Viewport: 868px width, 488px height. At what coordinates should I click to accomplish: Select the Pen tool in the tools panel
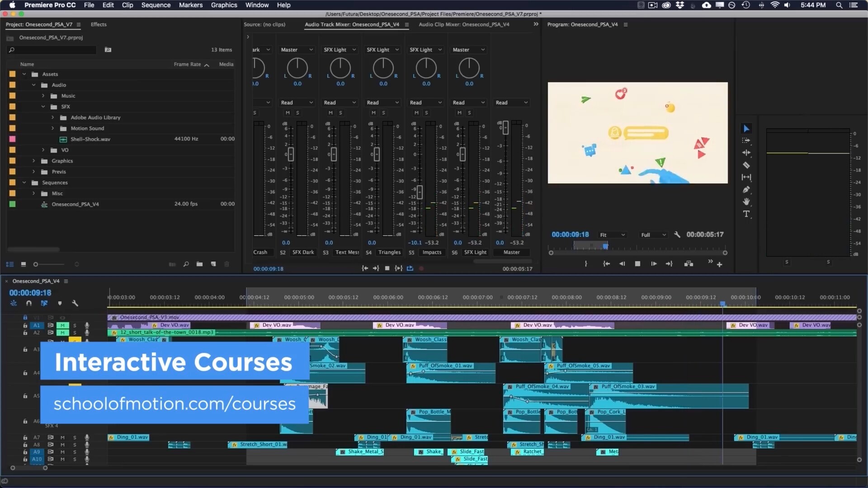point(746,190)
